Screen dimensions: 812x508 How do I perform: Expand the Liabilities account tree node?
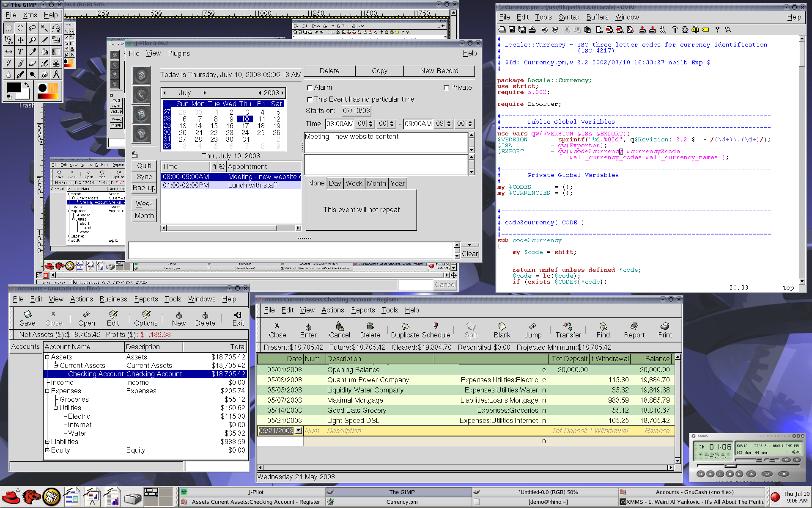(47, 442)
